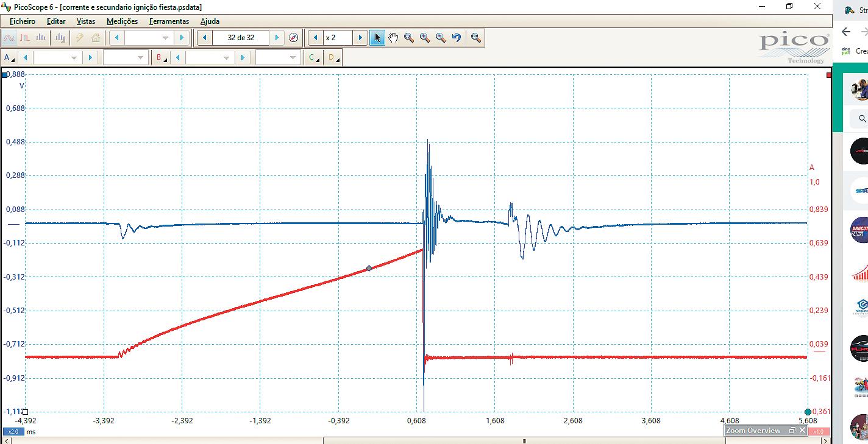Switch to persistence mode icon

[25, 38]
